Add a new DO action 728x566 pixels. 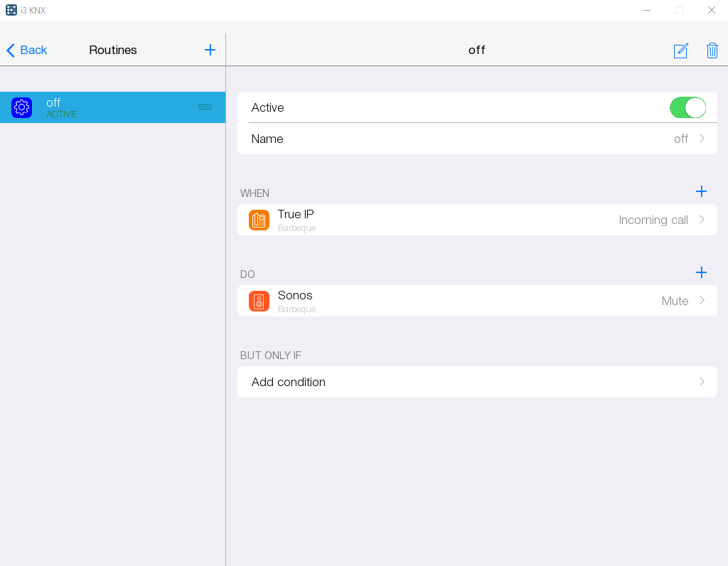[x=701, y=272]
